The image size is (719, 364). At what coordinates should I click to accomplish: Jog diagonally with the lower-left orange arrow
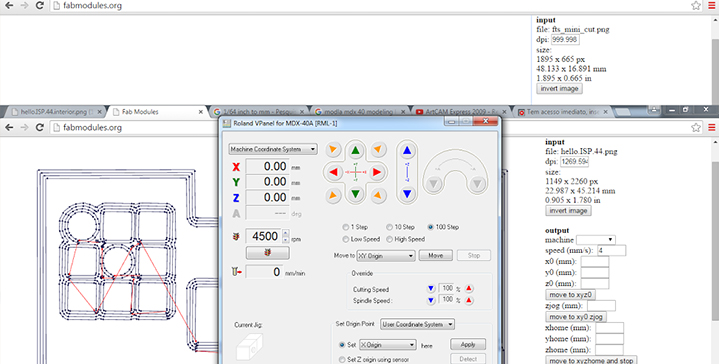(x=333, y=195)
